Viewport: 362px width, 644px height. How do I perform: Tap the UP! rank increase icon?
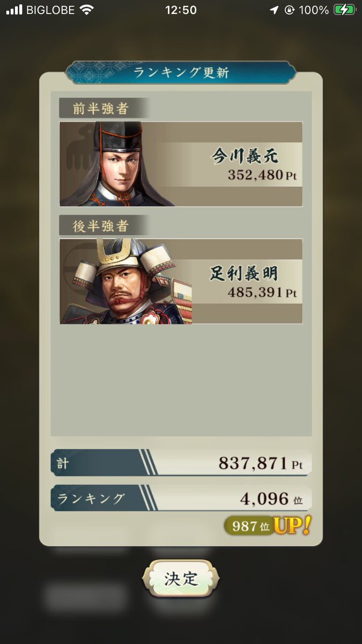[x=292, y=526]
